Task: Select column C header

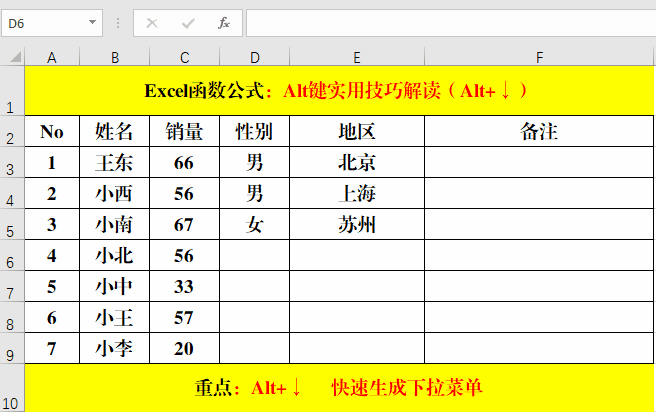Action: tap(184, 57)
